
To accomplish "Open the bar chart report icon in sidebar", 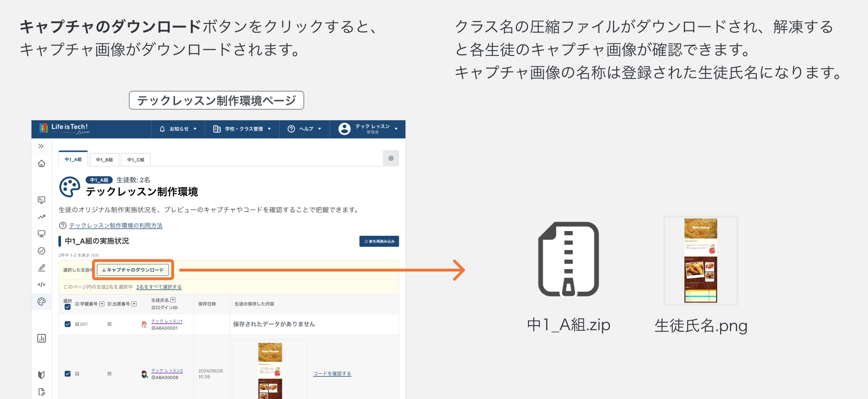I will pos(41,338).
